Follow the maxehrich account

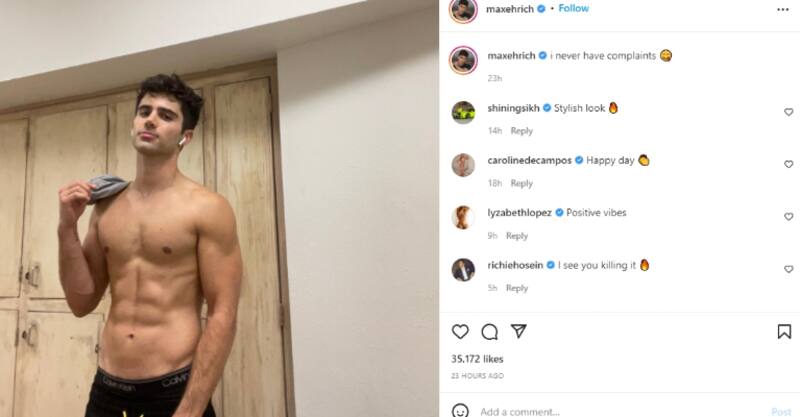(573, 8)
